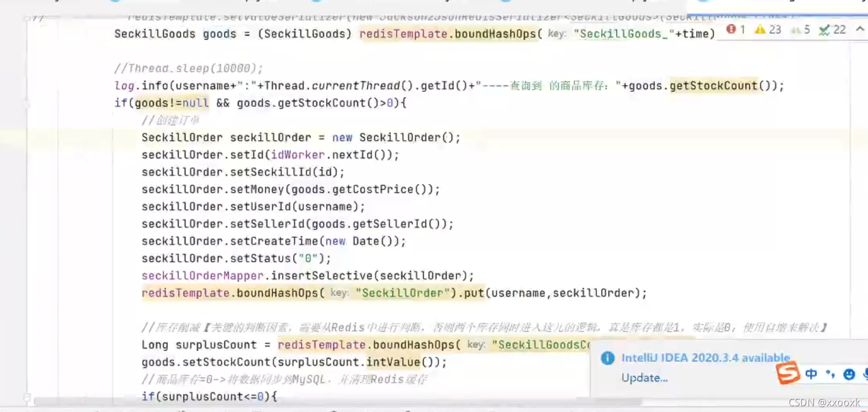The image size is (868, 412).
Task: Click seckillOrder.setSeckillId(id) line
Action: (243, 172)
